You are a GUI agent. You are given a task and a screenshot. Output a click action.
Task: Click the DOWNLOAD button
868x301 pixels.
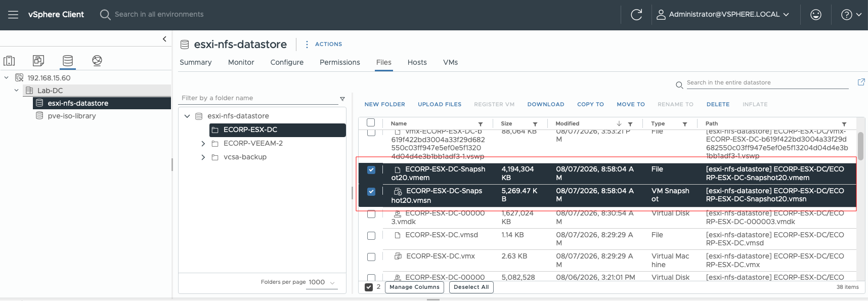pos(546,105)
